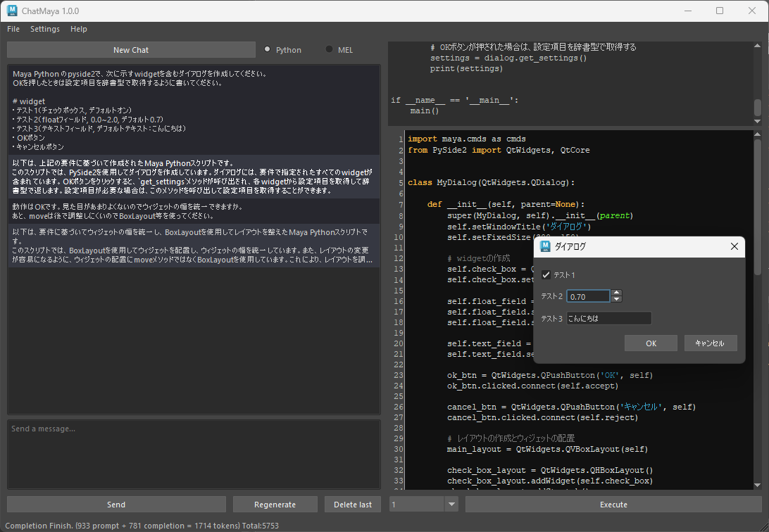This screenshot has width=769, height=532.
Task: Run the script with Execute
Action: [x=613, y=505]
